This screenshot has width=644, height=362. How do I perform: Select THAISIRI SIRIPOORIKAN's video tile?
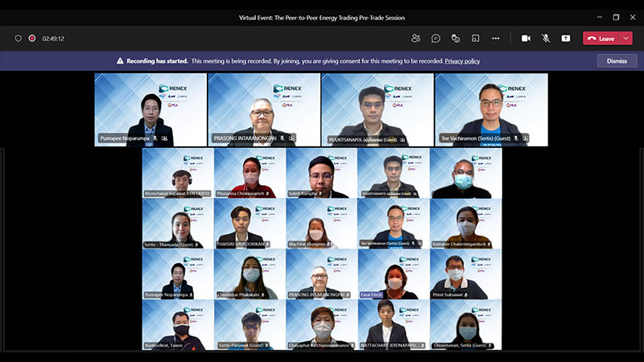[250, 224]
